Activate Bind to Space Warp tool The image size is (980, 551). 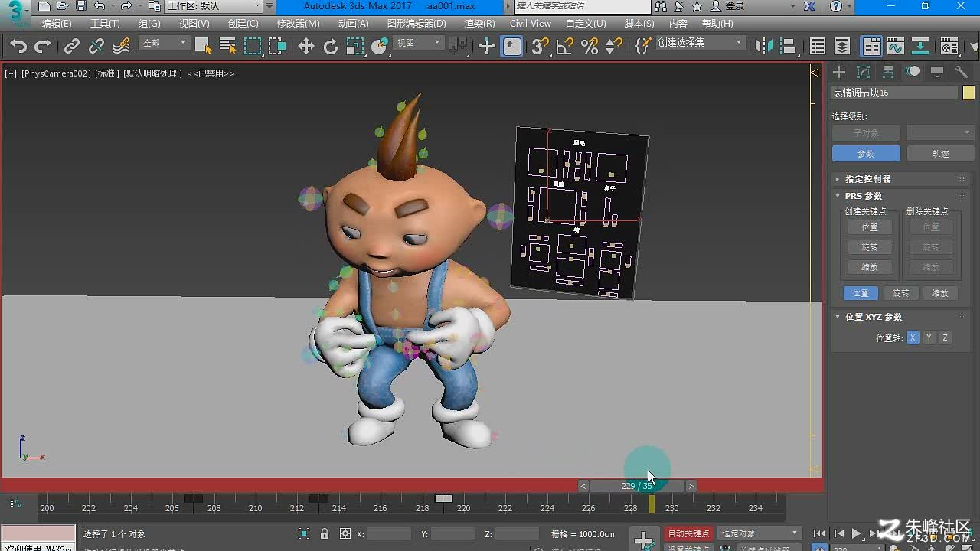[x=121, y=47]
